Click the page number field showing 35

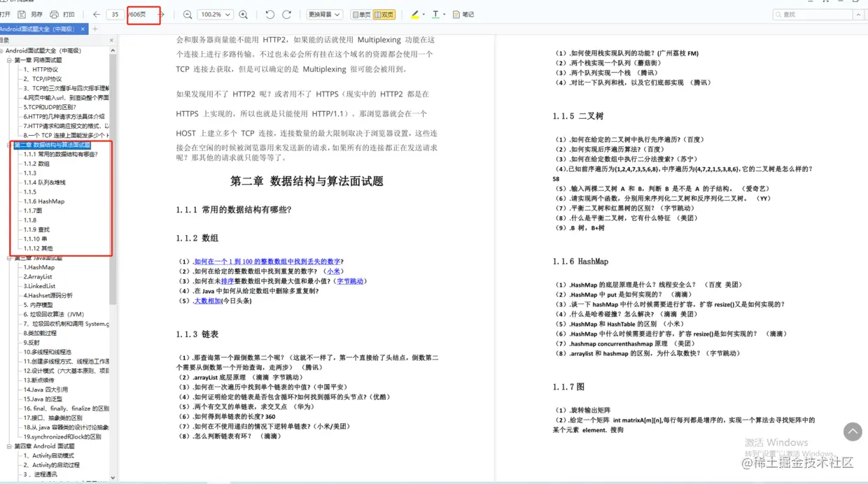(115, 14)
